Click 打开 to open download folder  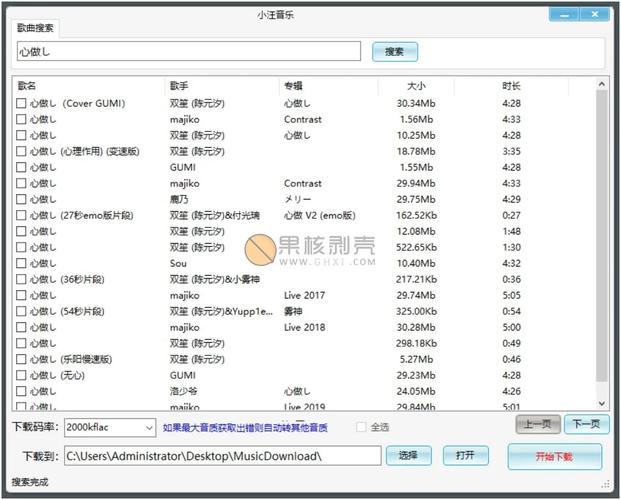465,456
